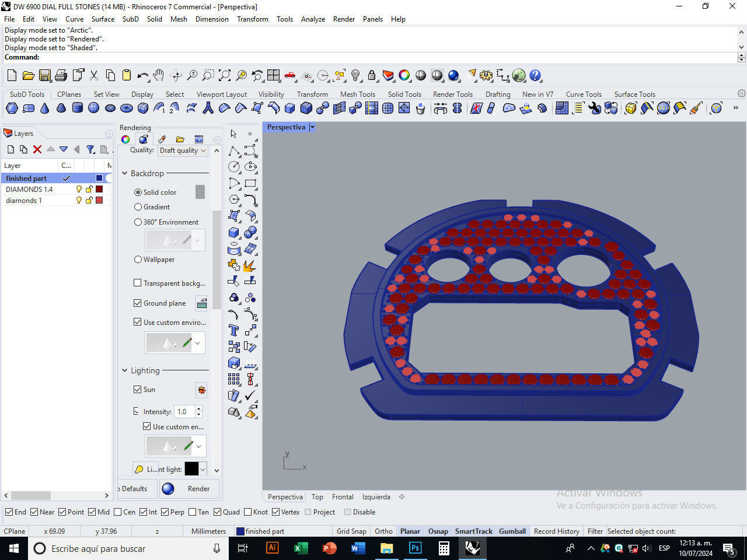747x560 pixels.
Task: Open a file with the folder icon
Action: tap(28, 75)
